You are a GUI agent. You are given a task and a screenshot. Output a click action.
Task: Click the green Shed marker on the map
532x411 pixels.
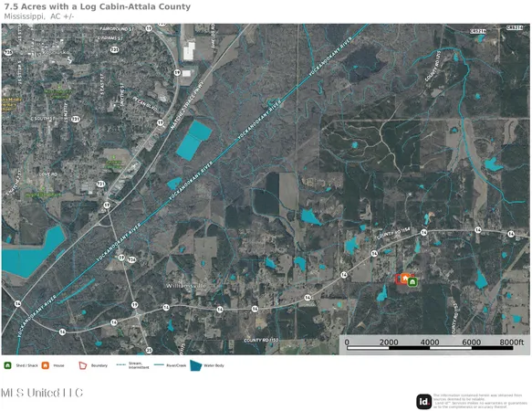[412, 282]
